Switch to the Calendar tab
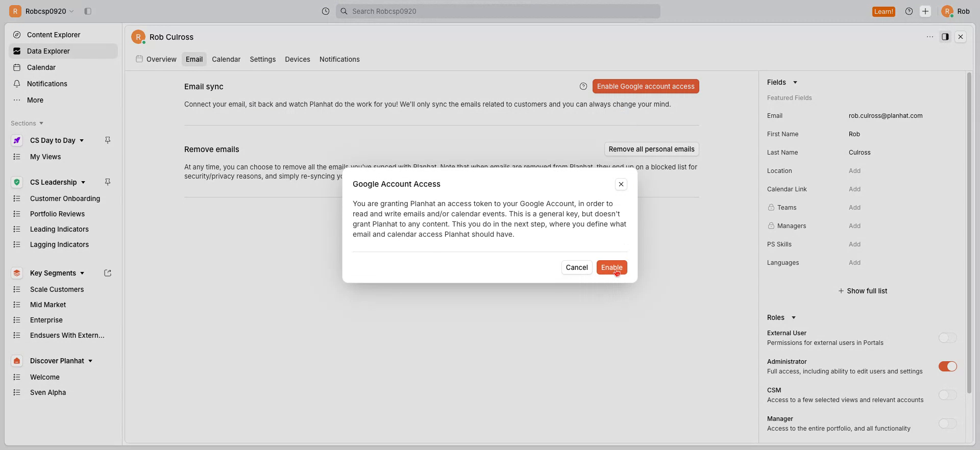The width and height of the screenshot is (980, 450). [226, 59]
